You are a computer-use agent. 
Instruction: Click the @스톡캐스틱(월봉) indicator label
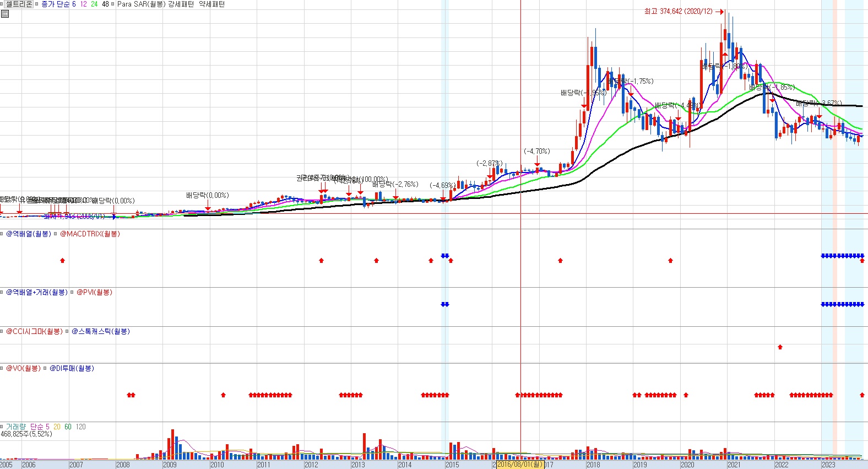point(101,331)
